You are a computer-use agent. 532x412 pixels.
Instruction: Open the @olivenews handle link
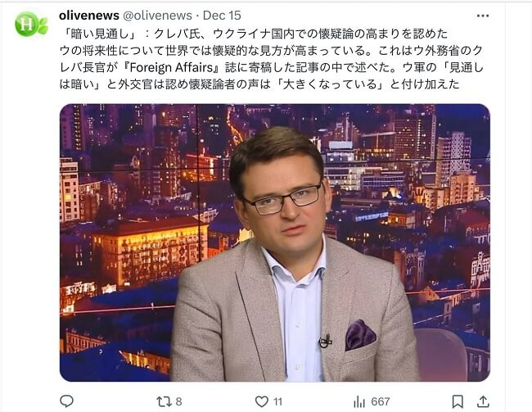(x=157, y=16)
